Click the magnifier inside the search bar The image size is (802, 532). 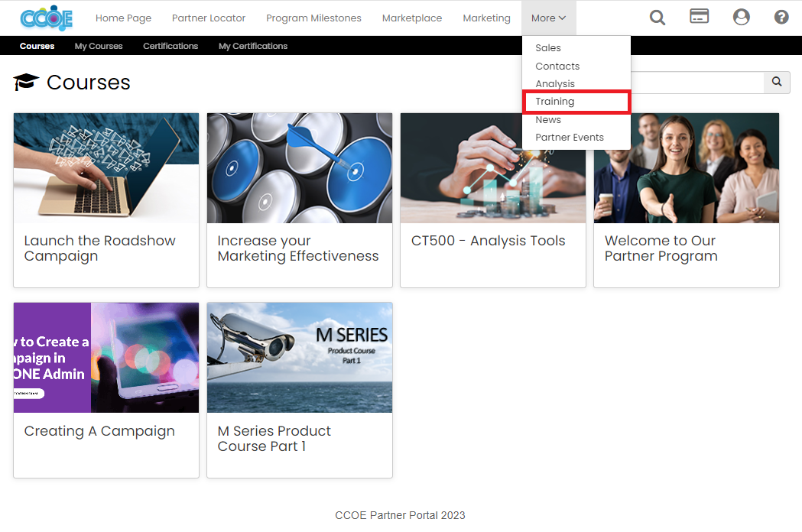(x=777, y=82)
